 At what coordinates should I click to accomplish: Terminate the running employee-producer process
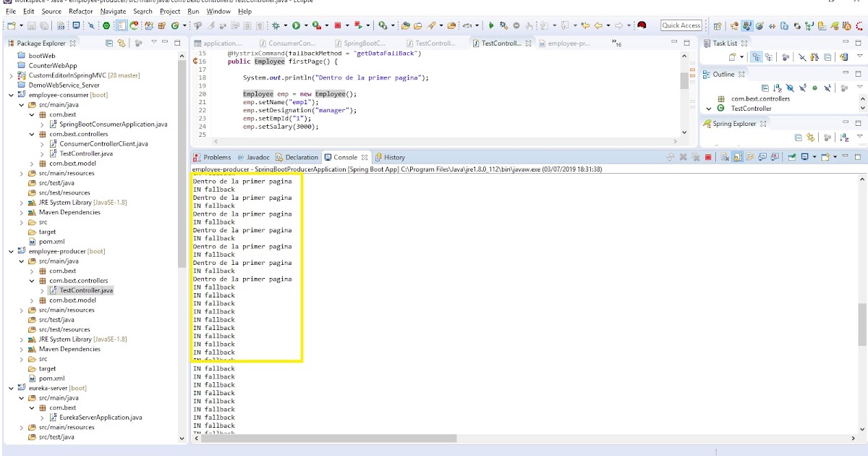coord(707,156)
